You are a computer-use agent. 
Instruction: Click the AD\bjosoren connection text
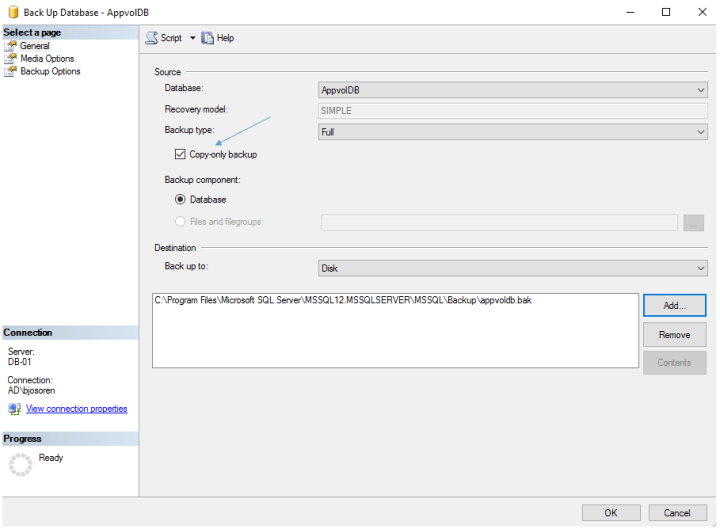tap(31, 391)
